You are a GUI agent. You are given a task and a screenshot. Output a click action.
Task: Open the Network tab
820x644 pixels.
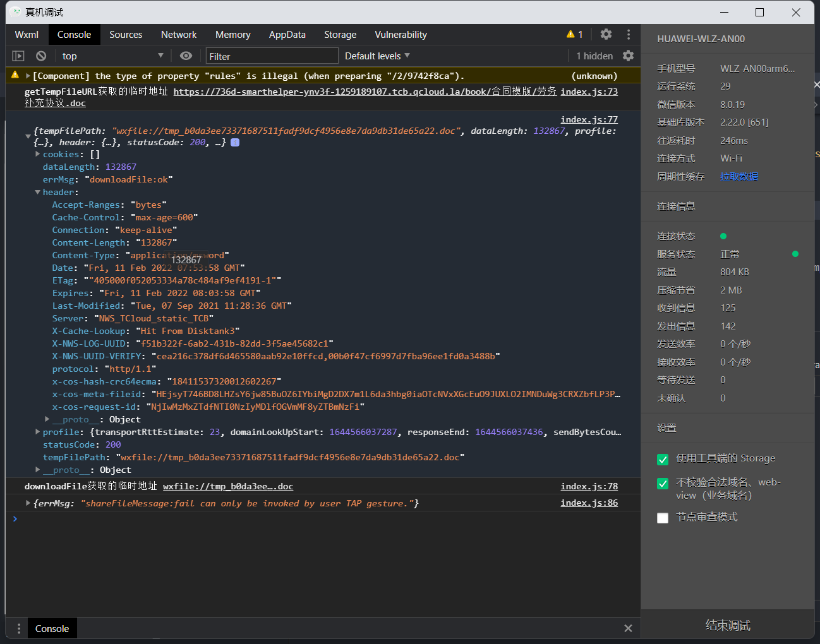(179, 35)
